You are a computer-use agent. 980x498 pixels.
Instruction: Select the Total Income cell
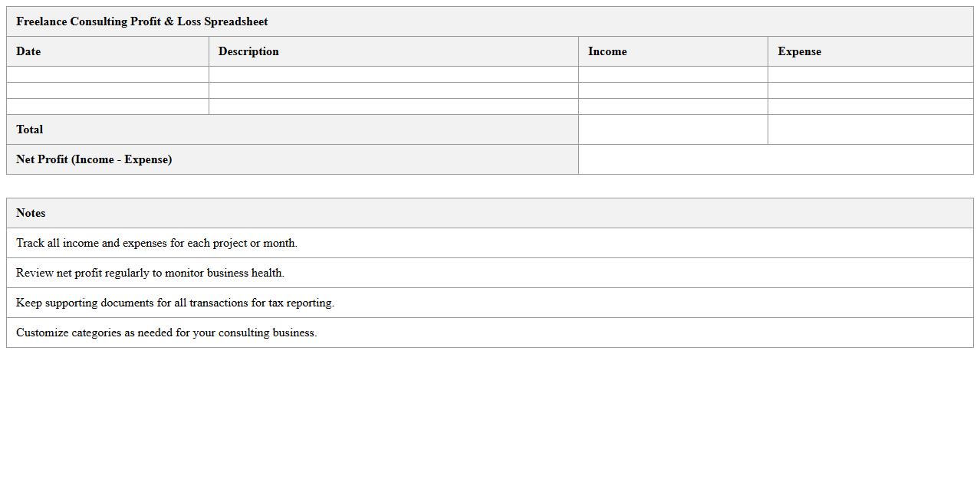(673, 129)
